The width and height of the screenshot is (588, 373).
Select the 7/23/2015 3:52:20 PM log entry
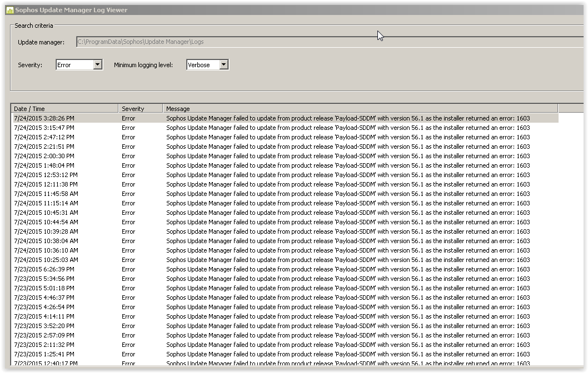[x=285, y=326]
